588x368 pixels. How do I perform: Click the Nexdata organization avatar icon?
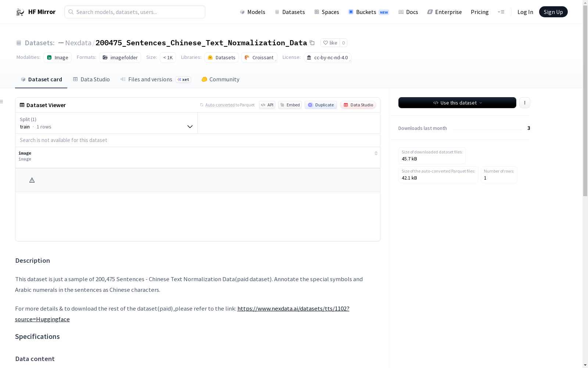(x=61, y=43)
